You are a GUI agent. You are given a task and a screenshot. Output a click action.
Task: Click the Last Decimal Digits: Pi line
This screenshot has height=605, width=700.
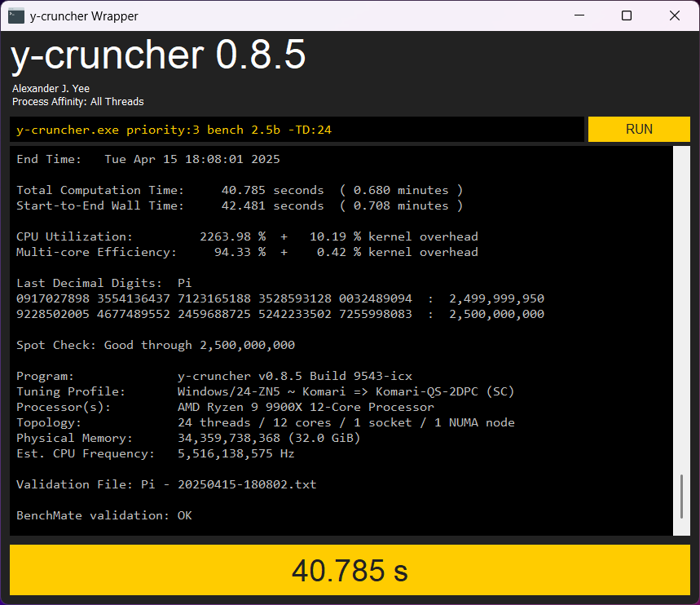104,283
